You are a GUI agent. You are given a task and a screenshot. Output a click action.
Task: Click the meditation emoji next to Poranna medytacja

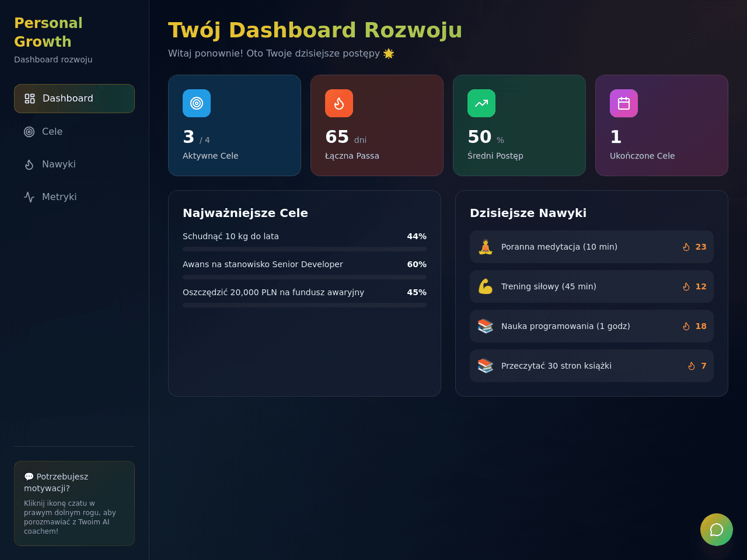pyautogui.click(x=486, y=247)
